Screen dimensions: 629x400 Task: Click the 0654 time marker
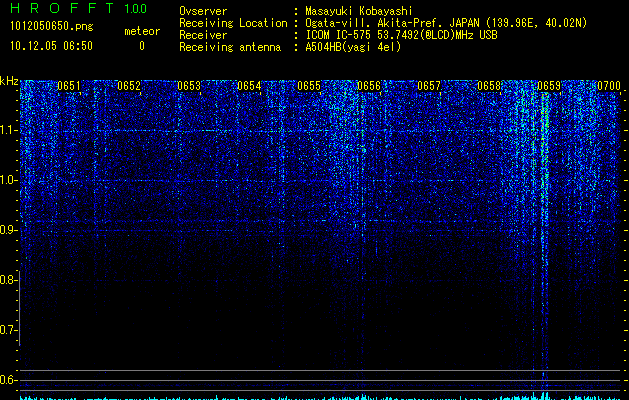249,86
